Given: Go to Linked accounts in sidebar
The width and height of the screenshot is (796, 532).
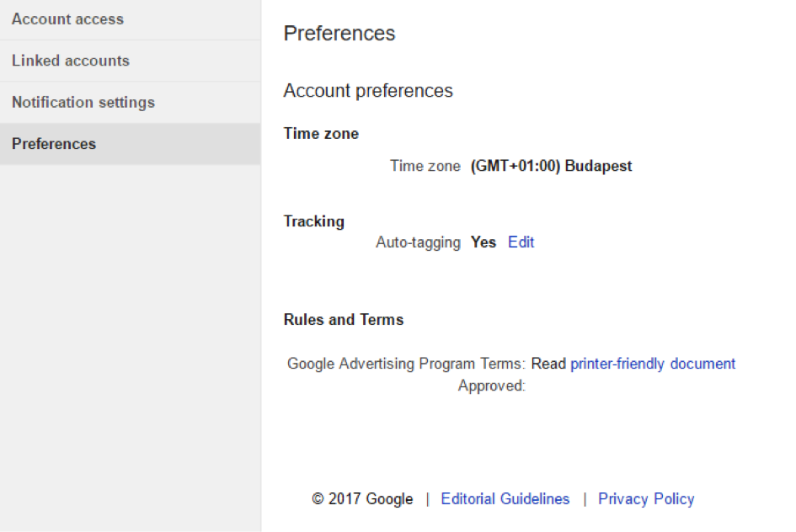Looking at the screenshot, I should point(130,61).
